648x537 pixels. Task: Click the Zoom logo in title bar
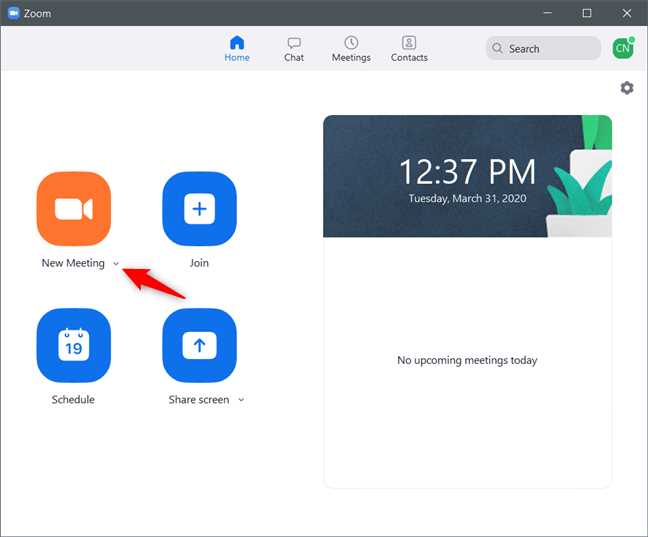(x=14, y=13)
